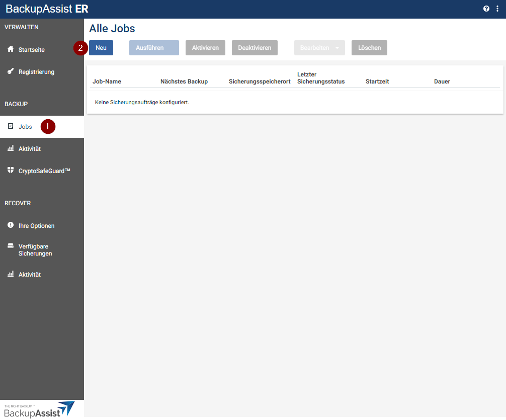Click the Löschen button

[369, 48]
